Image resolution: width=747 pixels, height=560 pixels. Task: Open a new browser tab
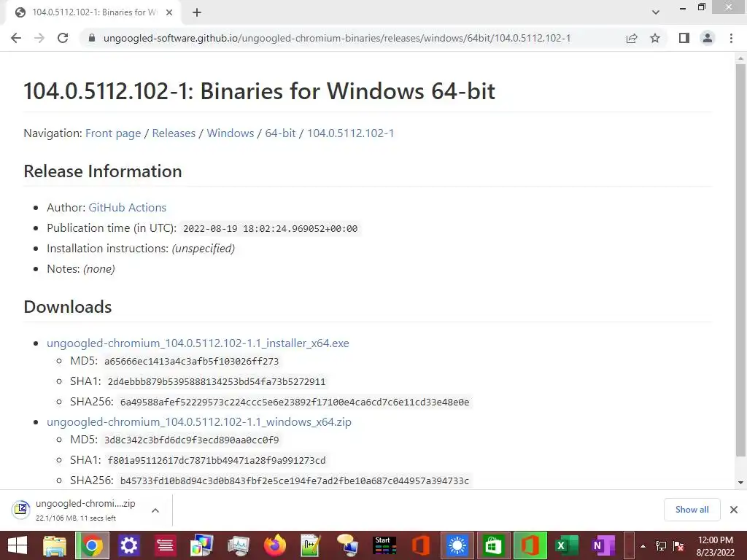[x=197, y=12]
